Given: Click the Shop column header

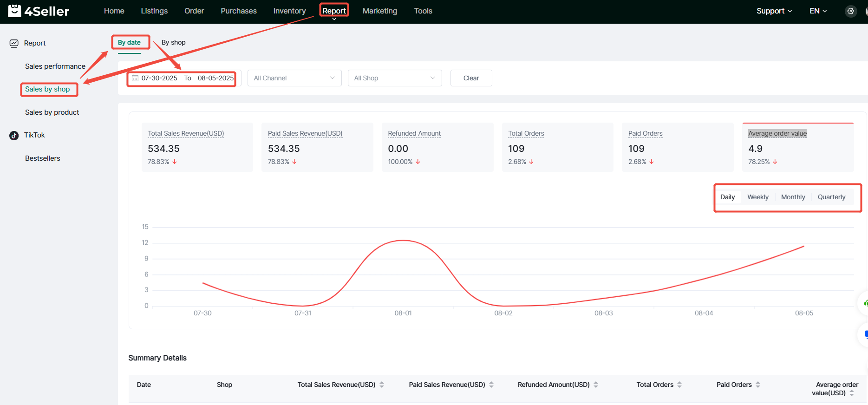Looking at the screenshot, I should pyautogui.click(x=224, y=385).
